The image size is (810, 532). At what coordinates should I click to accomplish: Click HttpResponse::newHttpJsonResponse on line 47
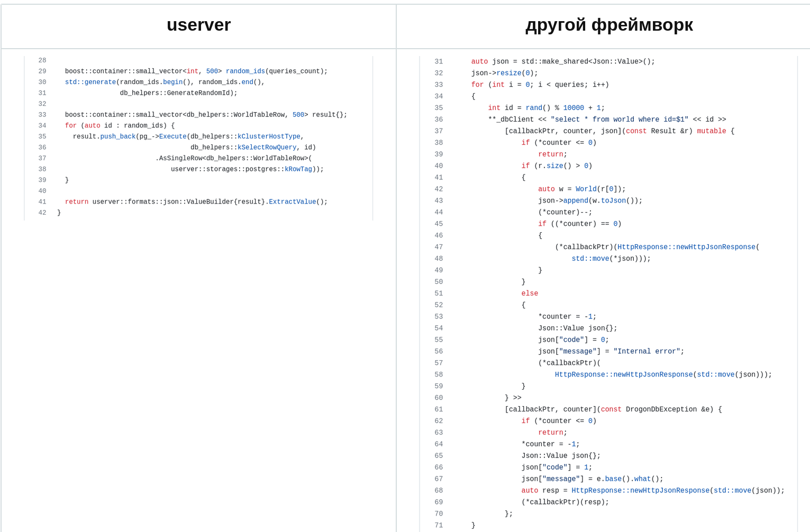tap(686, 247)
